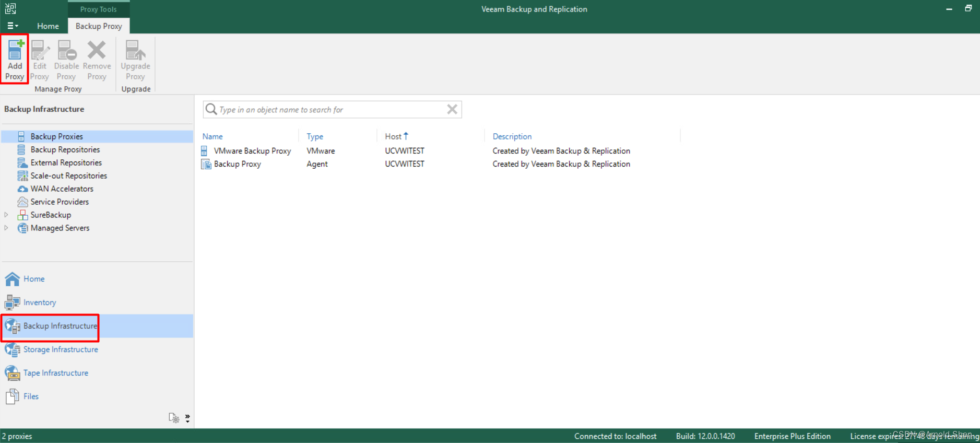Click the magnifier search icon

click(211, 109)
